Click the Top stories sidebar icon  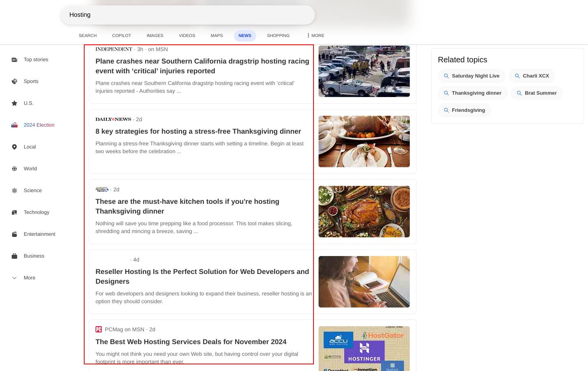pyautogui.click(x=14, y=60)
